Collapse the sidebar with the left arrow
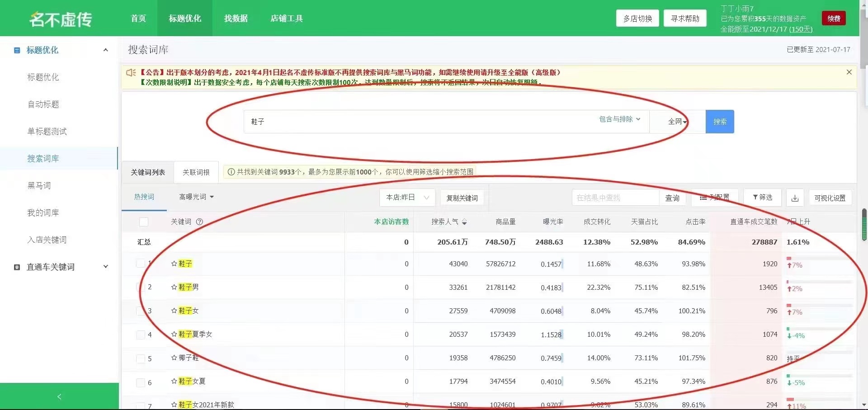This screenshot has width=868, height=410. tap(59, 396)
